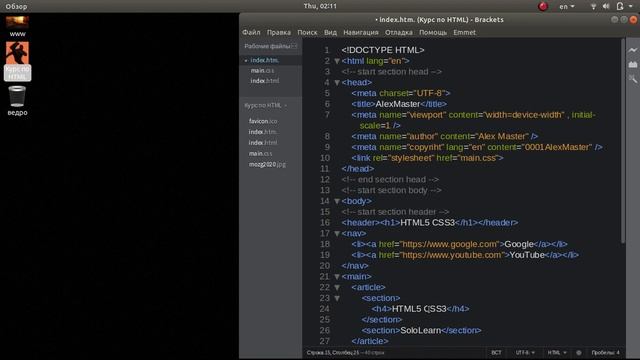Image resolution: width=640 pixels, height=360 pixels.
Task: Open the Файл menu
Action: click(251, 32)
